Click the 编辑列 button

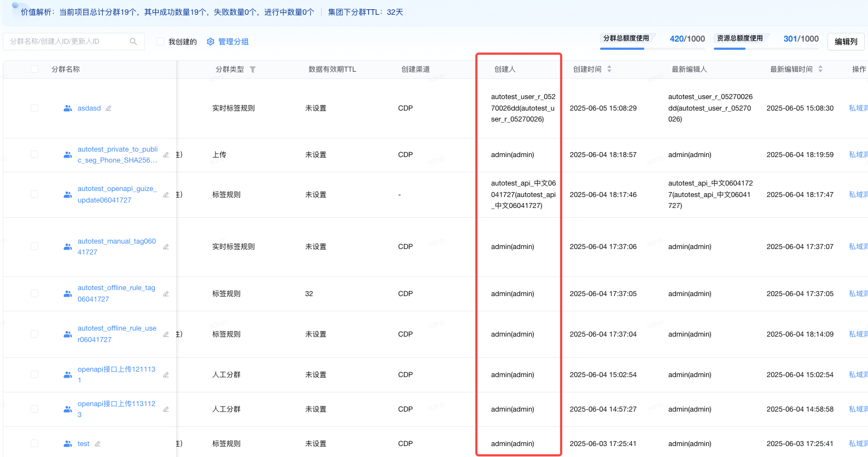point(846,42)
